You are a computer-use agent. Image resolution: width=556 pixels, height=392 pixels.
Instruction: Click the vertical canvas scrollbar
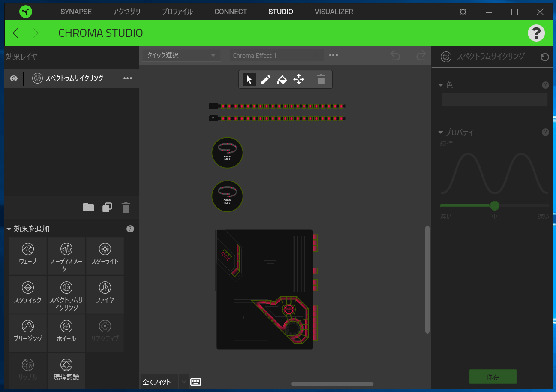tap(427, 279)
